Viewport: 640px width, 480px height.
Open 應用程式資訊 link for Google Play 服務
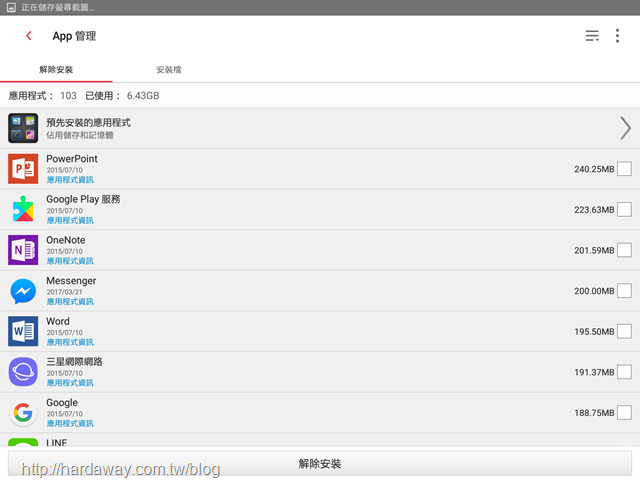[x=70, y=220]
